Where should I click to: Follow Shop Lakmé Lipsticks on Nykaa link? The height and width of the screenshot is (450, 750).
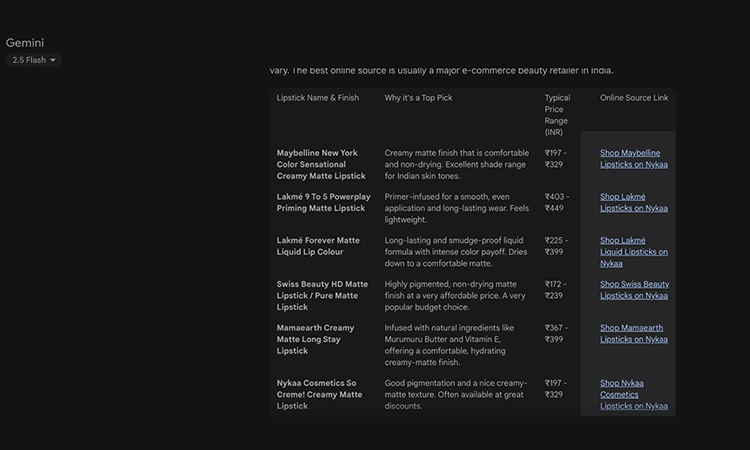pos(634,203)
